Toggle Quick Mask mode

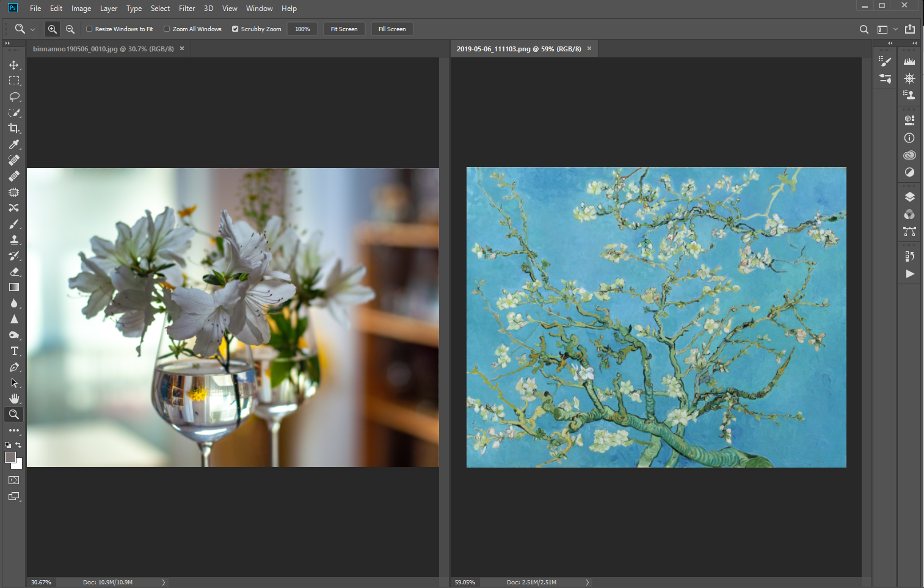coord(14,480)
